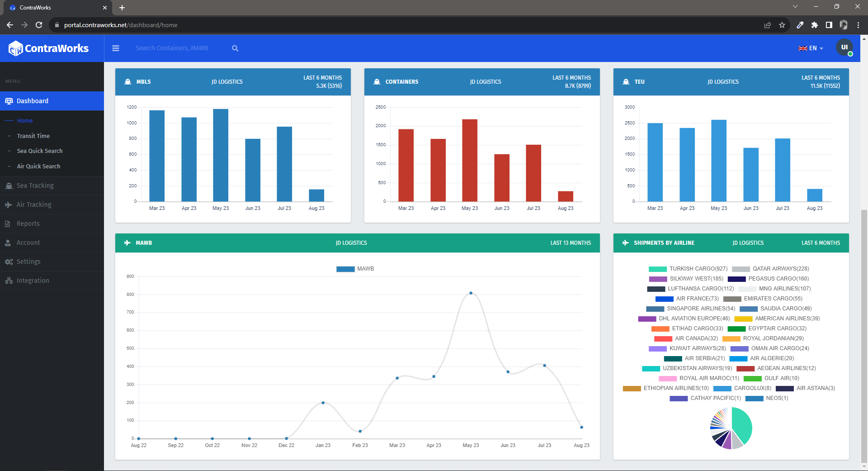Screen dimensions: 868x471
Task: Open browser side panel icon
Action: (x=829, y=25)
